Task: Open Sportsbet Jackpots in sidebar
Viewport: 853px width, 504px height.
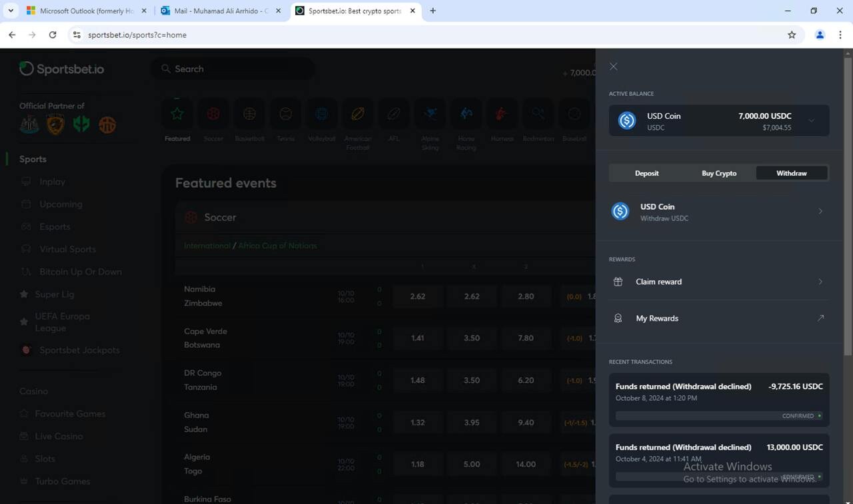Action: tap(79, 350)
